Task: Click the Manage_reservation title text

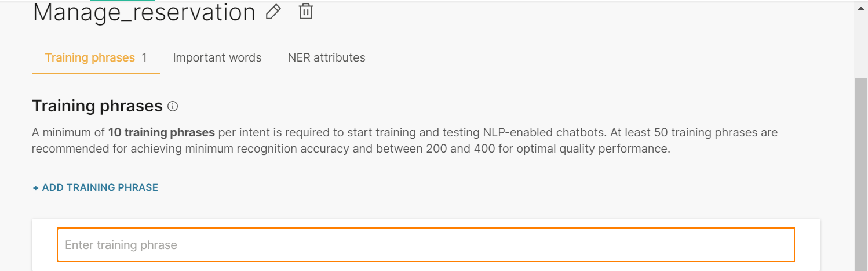Action: [x=144, y=12]
